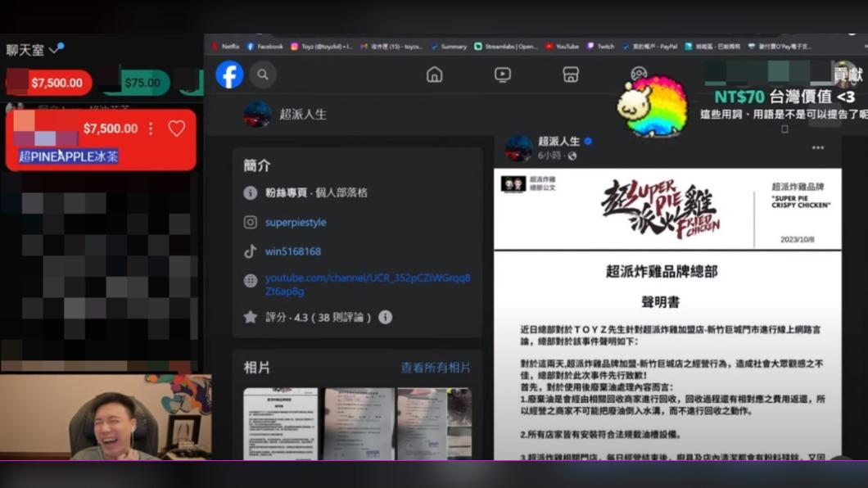Image resolution: width=868 pixels, height=488 pixels.
Task: Click the info icon beside 粉絲專頁
Action: (251, 192)
